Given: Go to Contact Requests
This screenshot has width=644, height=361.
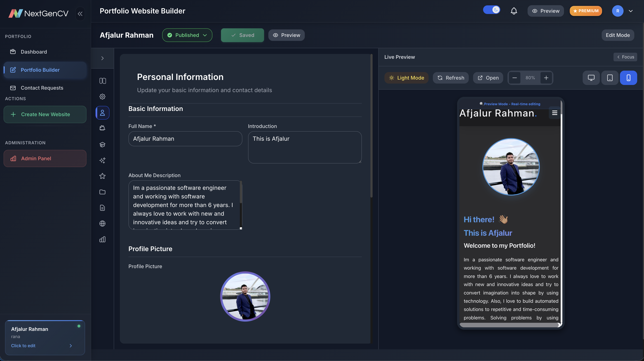Looking at the screenshot, I should [42, 88].
